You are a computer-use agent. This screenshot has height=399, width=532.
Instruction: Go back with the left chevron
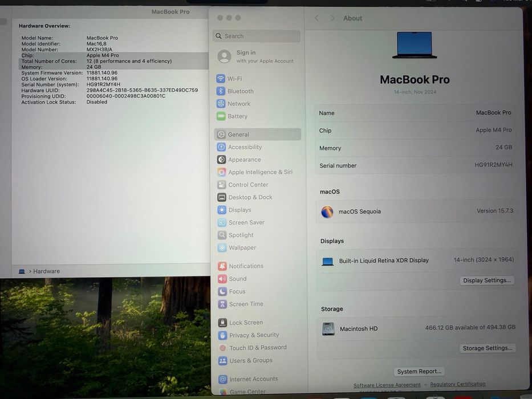click(317, 18)
